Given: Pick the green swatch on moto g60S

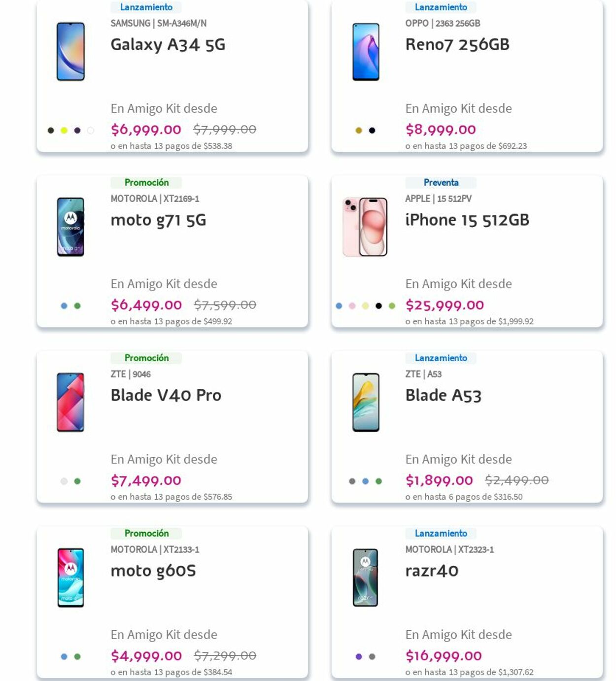Looking at the screenshot, I should (77, 657).
